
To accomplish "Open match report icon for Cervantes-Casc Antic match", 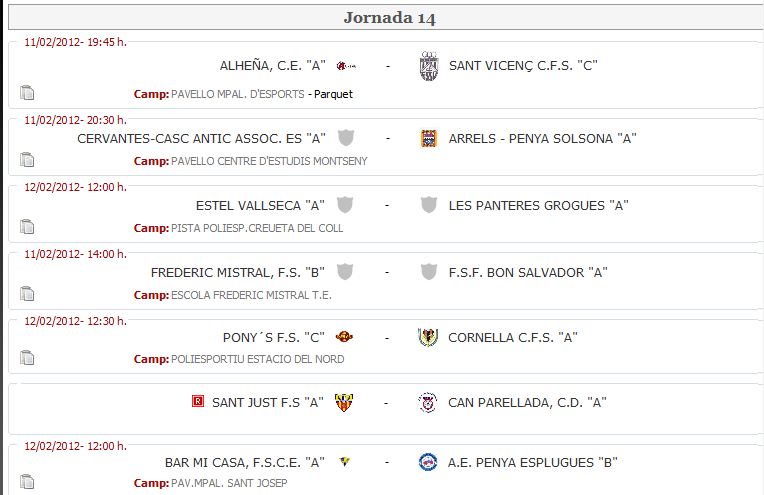I will pyautogui.click(x=27, y=159).
